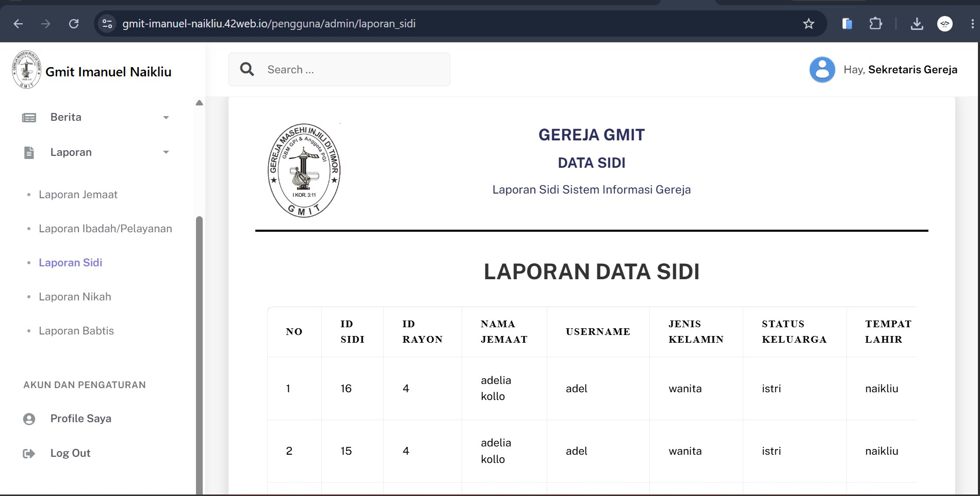Viewport: 980px width, 496px height.
Task: Click istri in row 1
Action: [x=771, y=389]
